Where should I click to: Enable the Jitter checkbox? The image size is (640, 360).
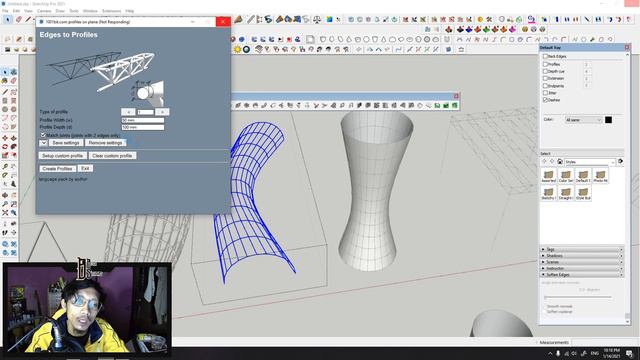[545, 93]
